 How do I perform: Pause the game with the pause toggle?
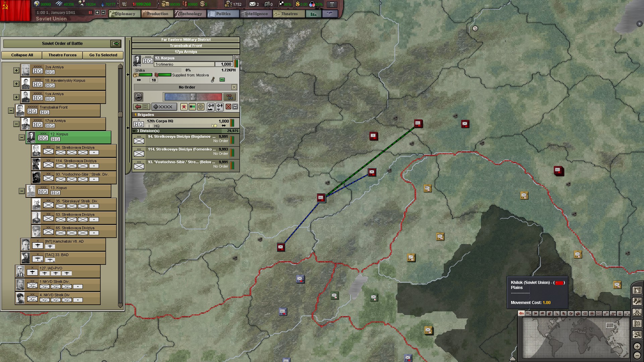[90, 12]
